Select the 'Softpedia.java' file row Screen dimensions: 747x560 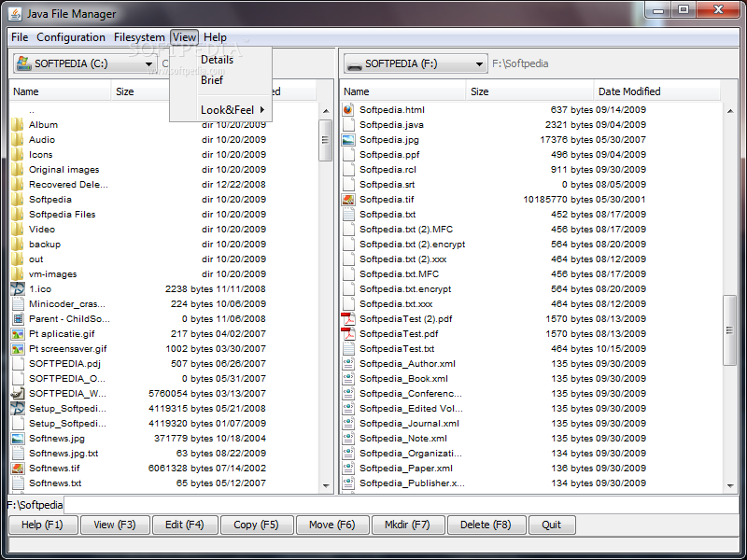click(x=530, y=125)
